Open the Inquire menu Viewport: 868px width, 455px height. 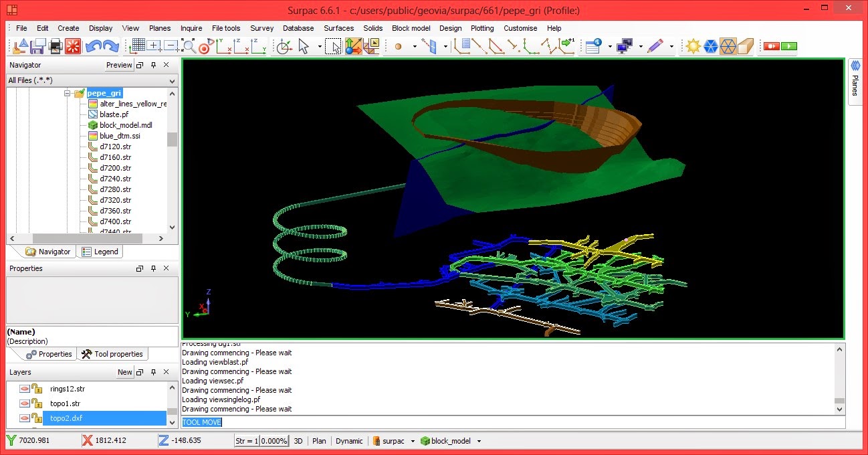click(191, 28)
